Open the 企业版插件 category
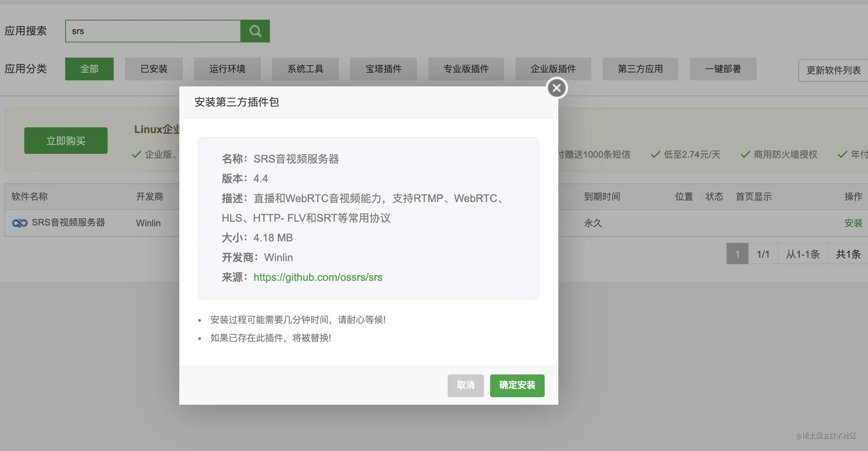The width and height of the screenshot is (868, 451). 553,69
